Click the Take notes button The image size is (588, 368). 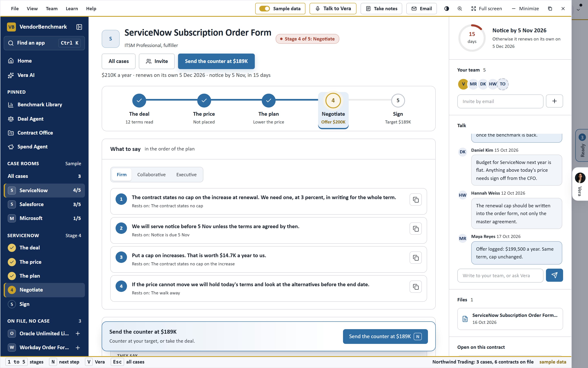tap(381, 9)
